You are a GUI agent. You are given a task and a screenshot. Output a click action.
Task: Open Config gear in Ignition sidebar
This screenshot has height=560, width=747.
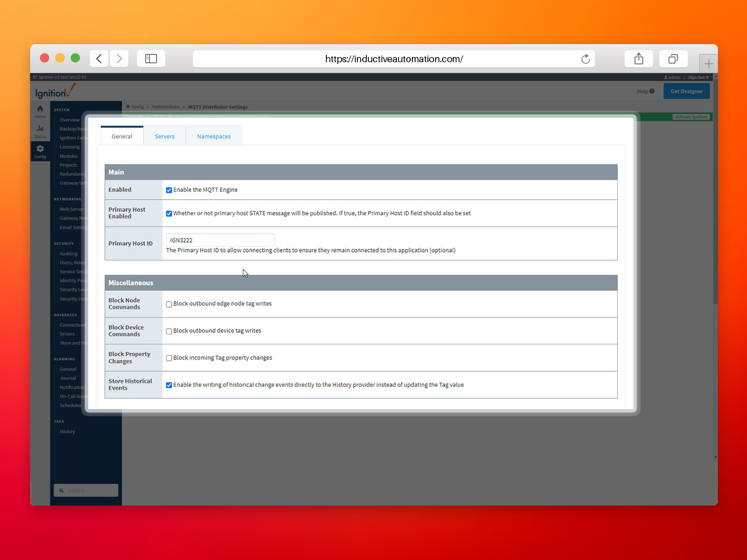[x=40, y=151]
